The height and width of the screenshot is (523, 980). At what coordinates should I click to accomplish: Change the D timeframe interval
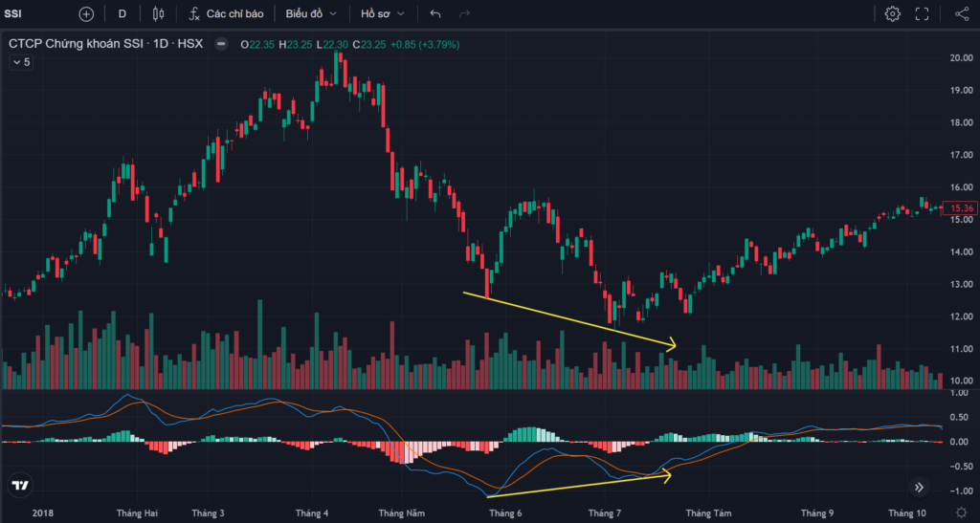(x=122, y=13)
